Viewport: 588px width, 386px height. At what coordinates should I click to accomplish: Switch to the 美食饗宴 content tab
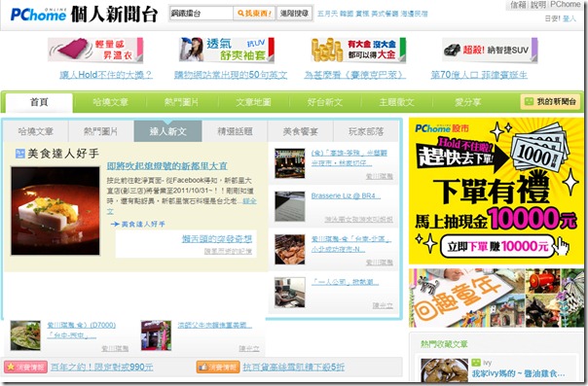coord(301,131)
